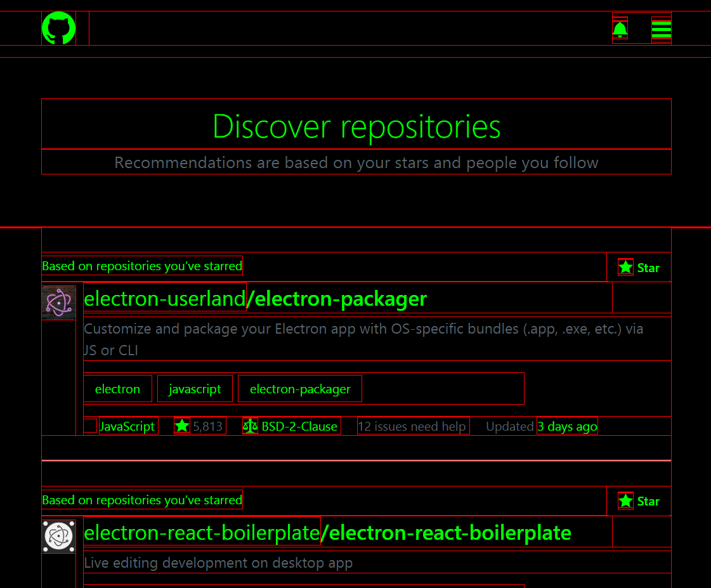
Task: Open the notifications bell
Action: [620, 30]
